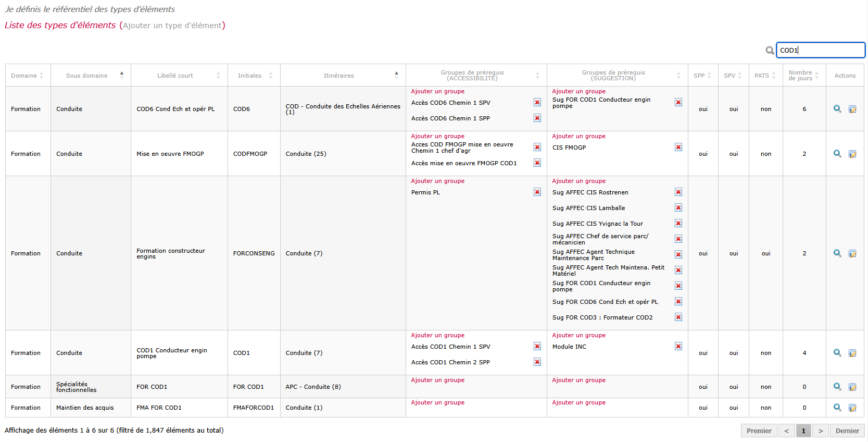
Task: Click the FORCONSENG initials cell
Action: 254,253
